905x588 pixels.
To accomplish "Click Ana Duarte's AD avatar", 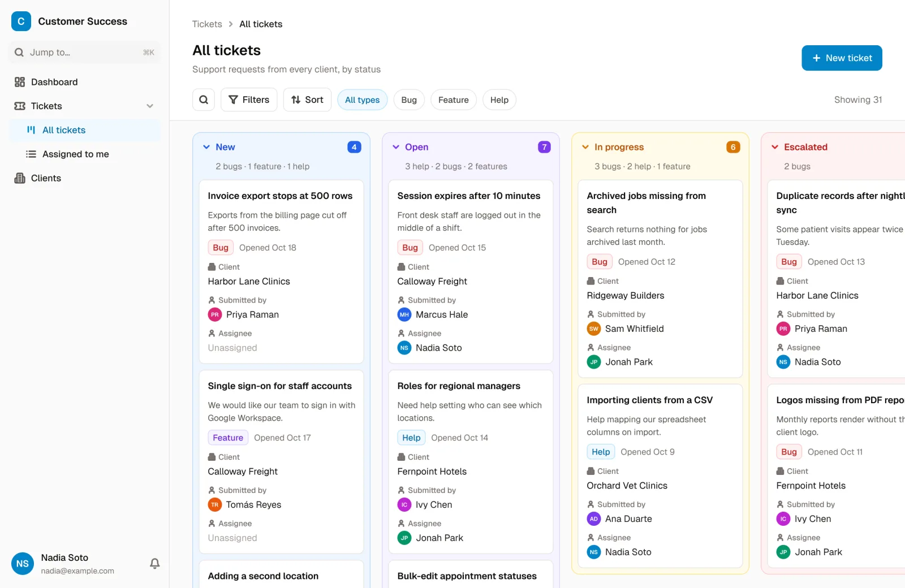I will [x=594, y=518].
